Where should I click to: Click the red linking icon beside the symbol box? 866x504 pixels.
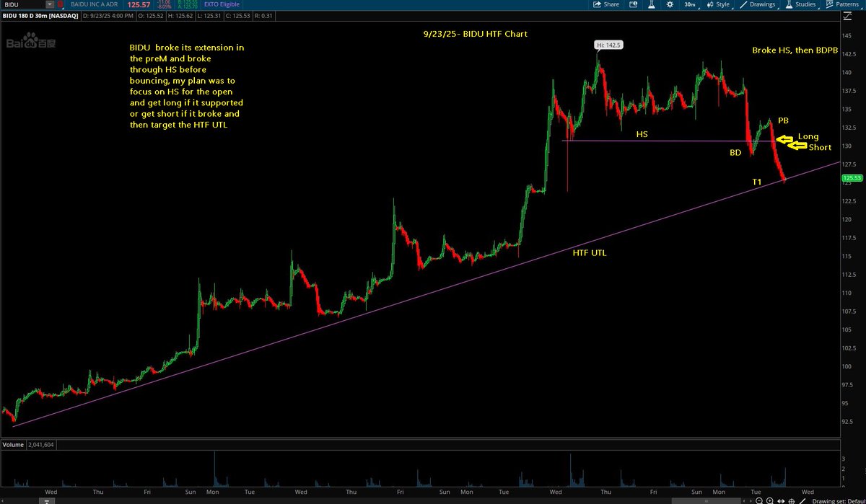point(61,4)
